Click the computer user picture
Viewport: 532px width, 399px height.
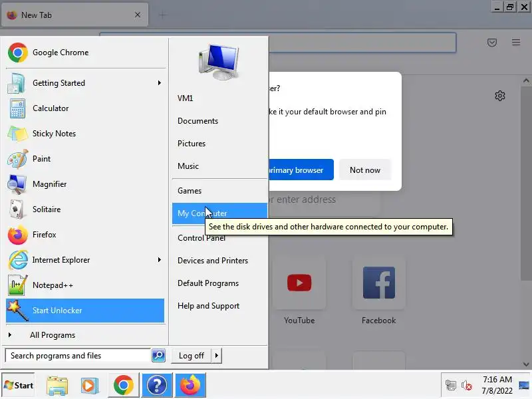tap(219, 62)
